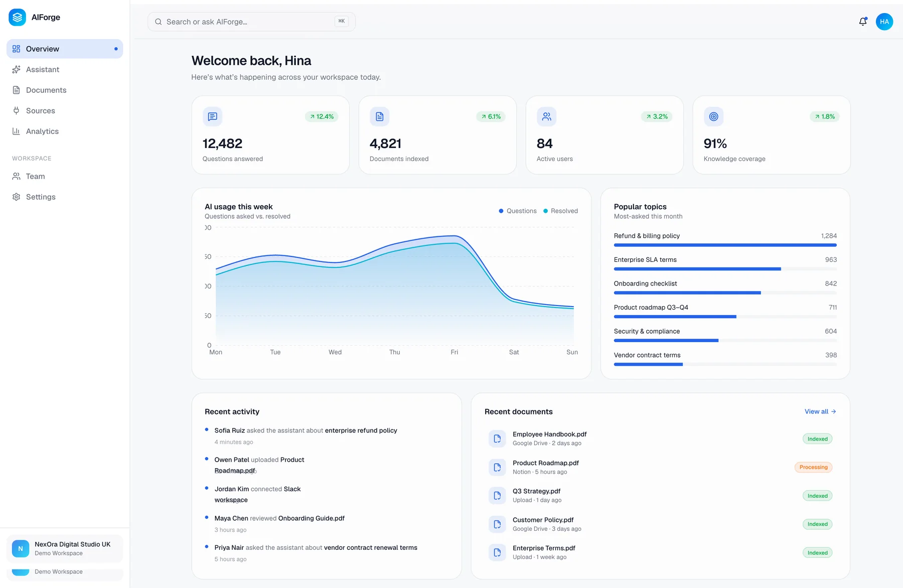Click the Documents indexed file icon
The width and height of the screenshot is (903, 588).
tap(380, 116)
